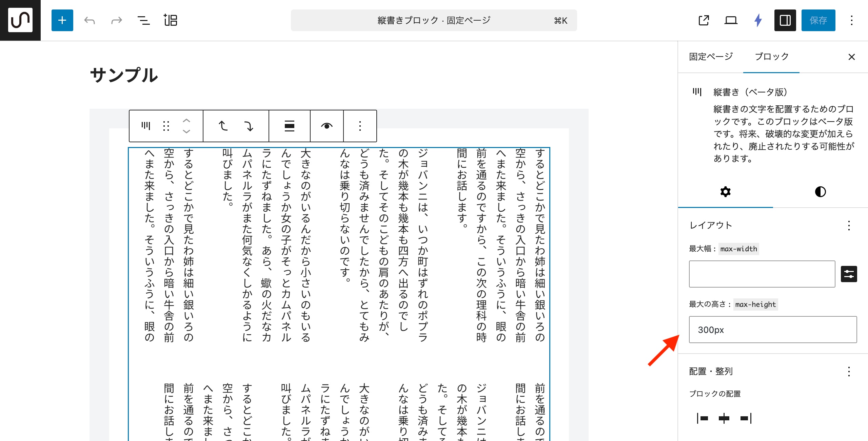This screenshot has height=441, width=868.
Task: Click the laptop device preview icon
Action: point(731,20)
